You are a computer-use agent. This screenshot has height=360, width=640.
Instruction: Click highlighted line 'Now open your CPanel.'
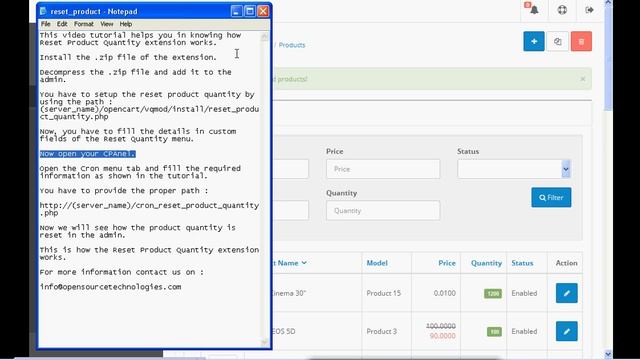pos(87,154)
